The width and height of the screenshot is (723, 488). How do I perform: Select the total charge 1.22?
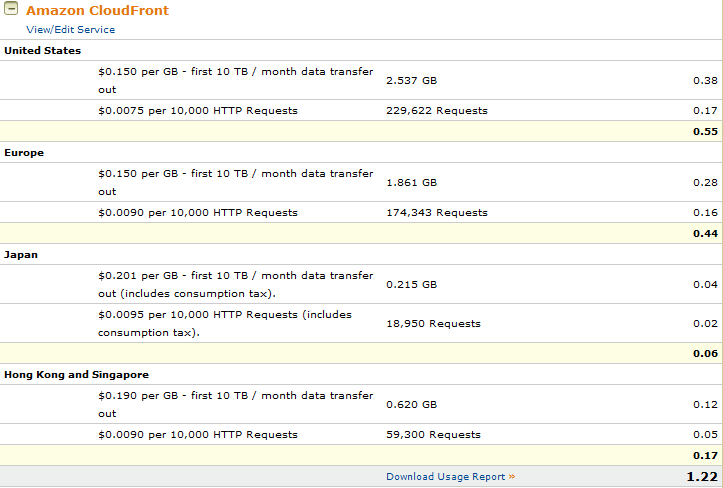(702, 477)
